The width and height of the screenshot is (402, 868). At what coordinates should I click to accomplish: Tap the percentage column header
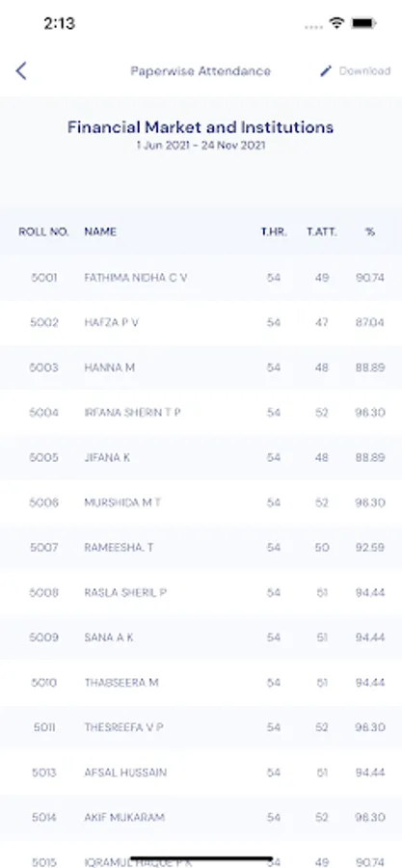(370, 231)
